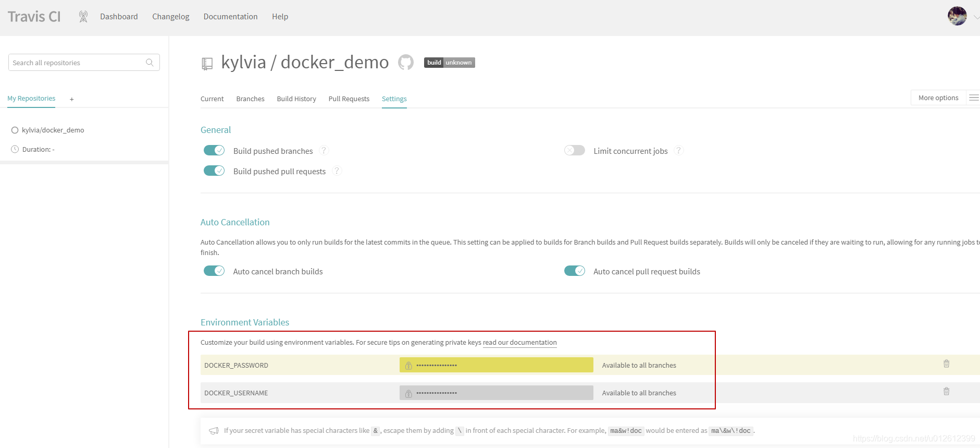
Task: Open the repository on GitHub via Octocat icon
Action: (406, 63)
